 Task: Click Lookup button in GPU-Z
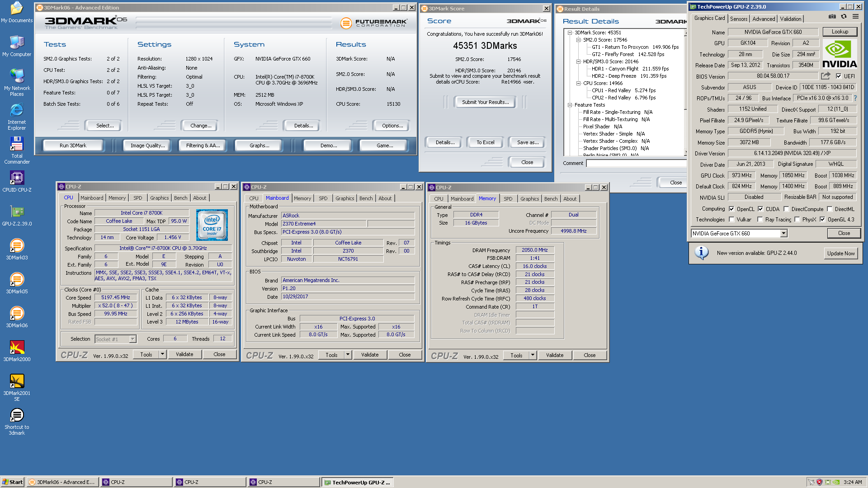click(840, 32)
